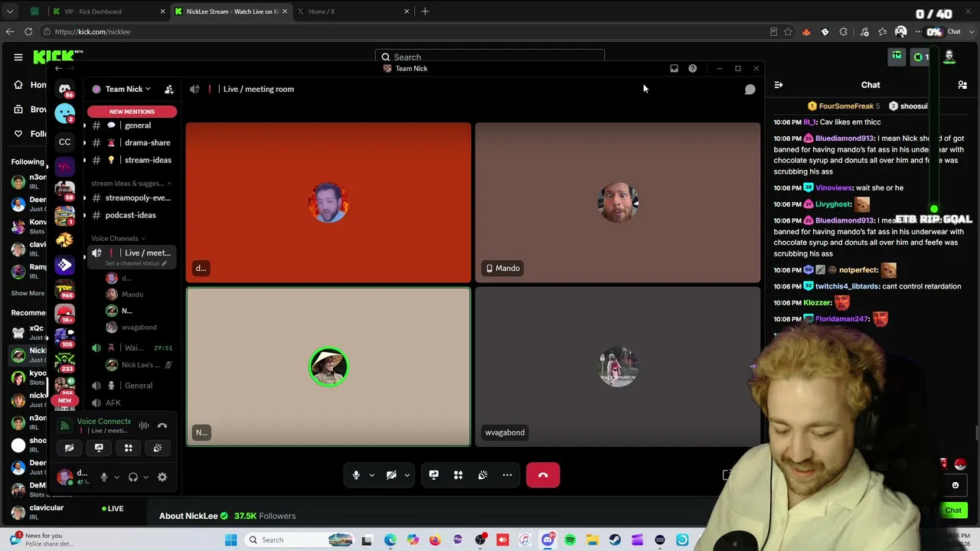The width and height of the screenshot is (980, 551).
Task: Toggle deafen headphones in user panel
Action: pos(133,477)
